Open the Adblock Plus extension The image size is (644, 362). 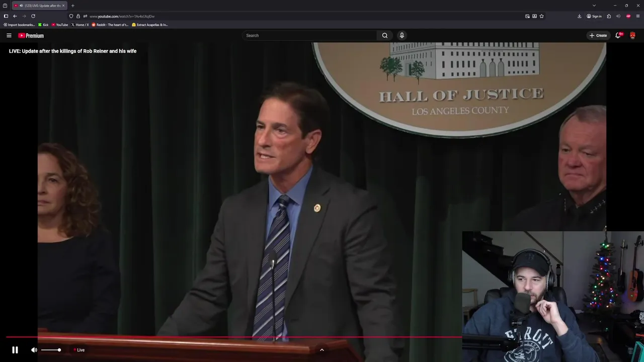pos(628,16)
